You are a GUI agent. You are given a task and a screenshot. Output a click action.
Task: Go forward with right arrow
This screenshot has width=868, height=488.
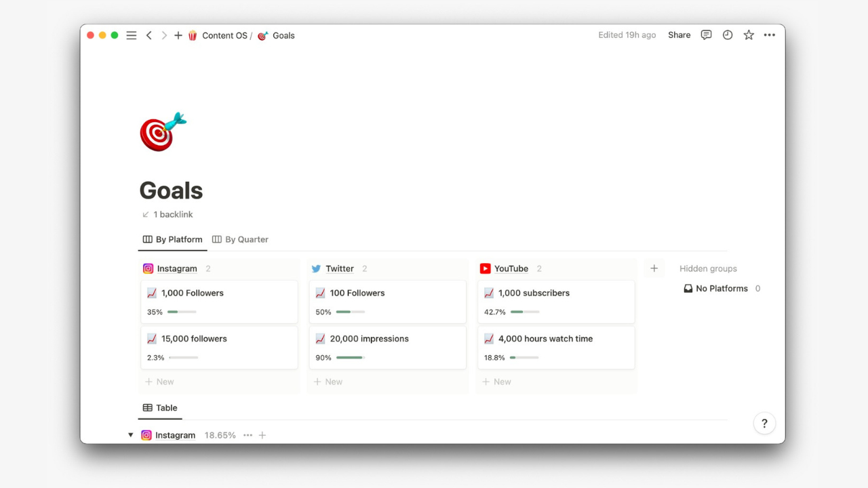click(x=164, y=35)
